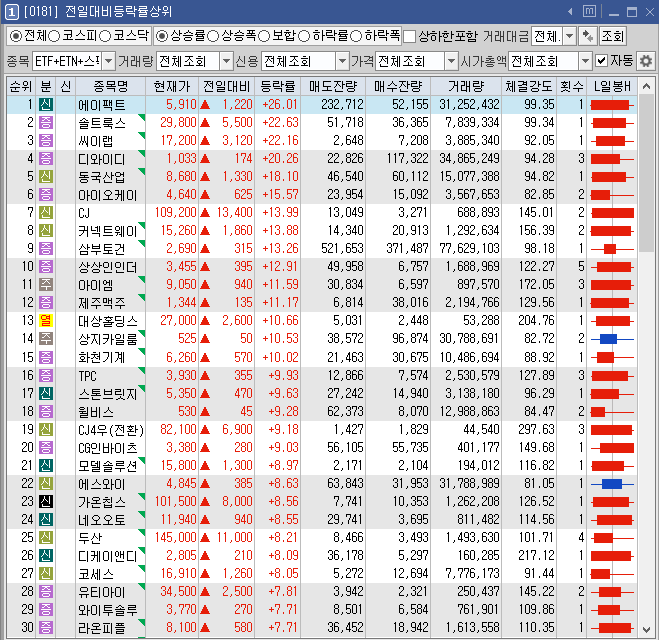Open the 시가총액 전체조회 dropdown
659x640 pixels.
[x=585, y=61]
